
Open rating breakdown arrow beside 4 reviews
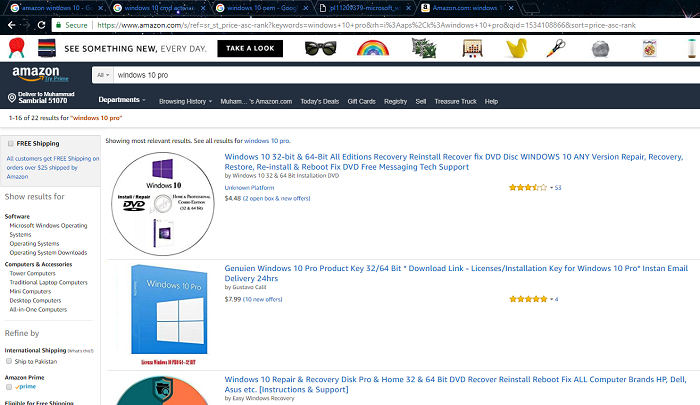point(551,299)
